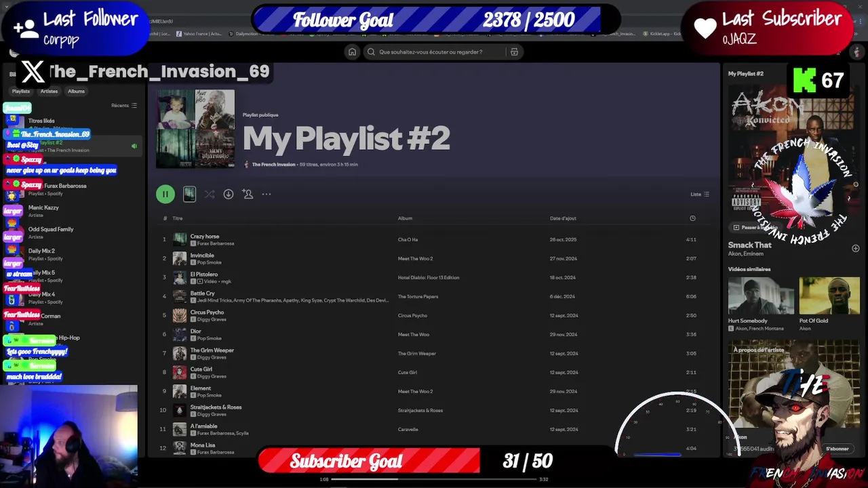Open album Hotel Diablo: Floor 13 Edition
Viewport: 868px width, 488px height.
(429, 277)
